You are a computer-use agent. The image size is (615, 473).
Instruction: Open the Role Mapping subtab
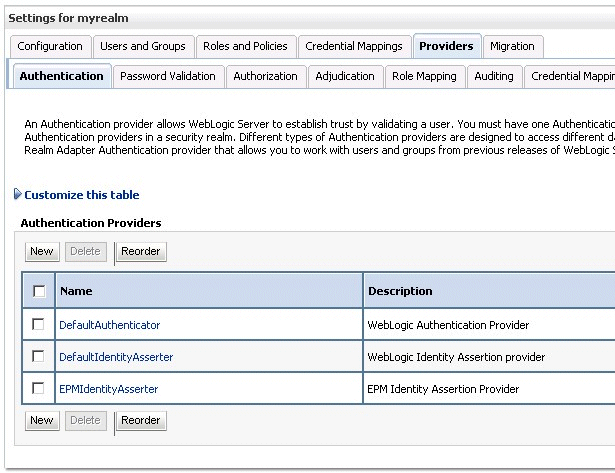(424, 76)
